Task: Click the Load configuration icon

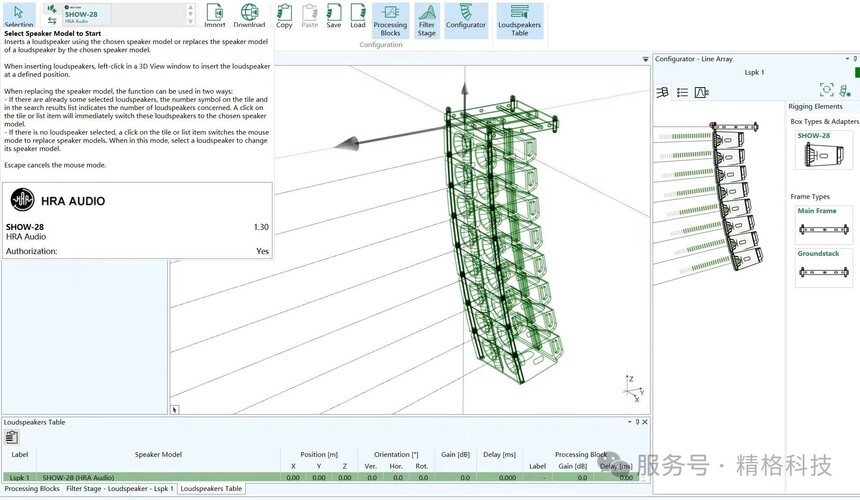Action: click(x=358, y=15)
